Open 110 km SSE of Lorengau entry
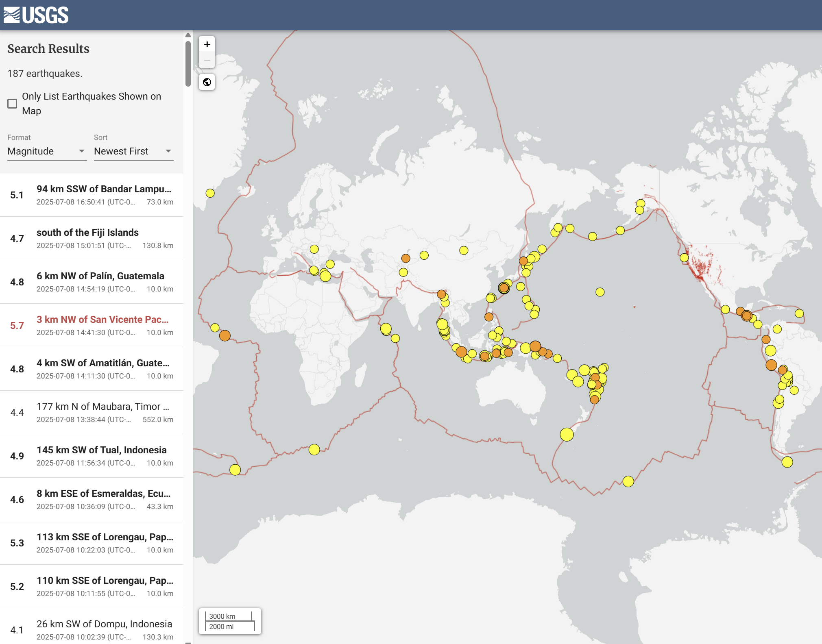The height and width of the screenshot is (644, 822). click(92, 587)
